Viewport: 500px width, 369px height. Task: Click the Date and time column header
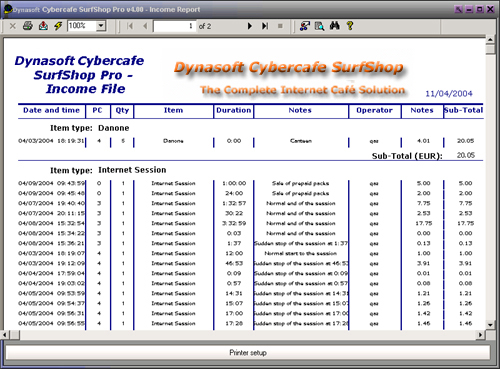[x=51, y=110]
